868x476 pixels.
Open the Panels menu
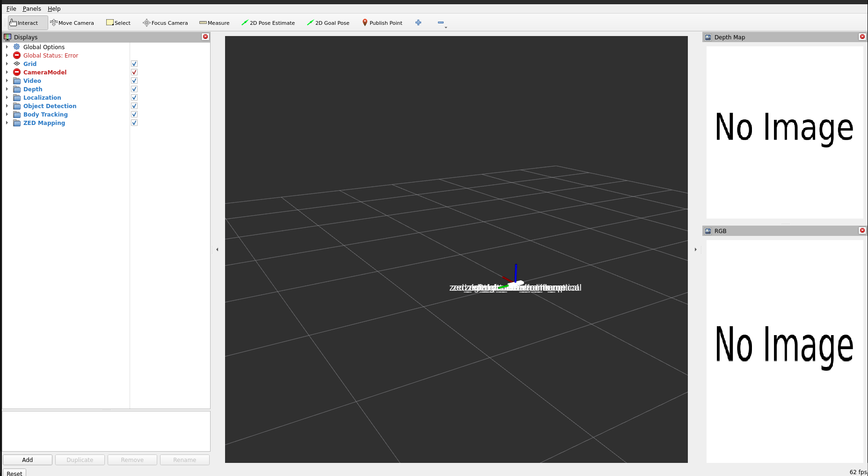point(32,9)
